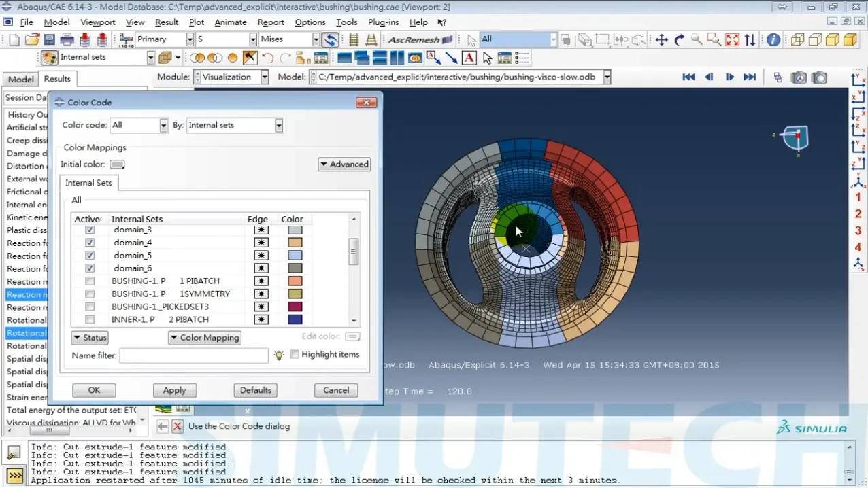
Task: Uncheck the domain_6 Active checkbox
Action: coord(90,268)
